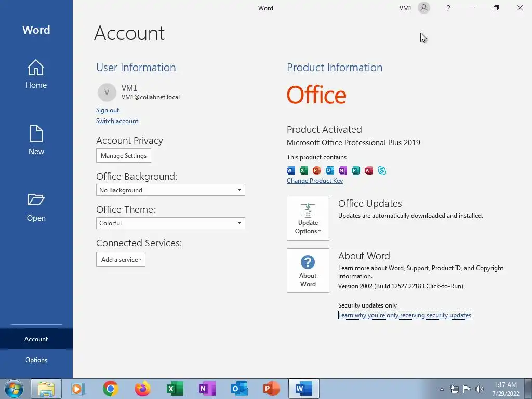Click the PowerPoint product icon under This product contains
This screenshot has width=532, height=399.
coord(316,170)
